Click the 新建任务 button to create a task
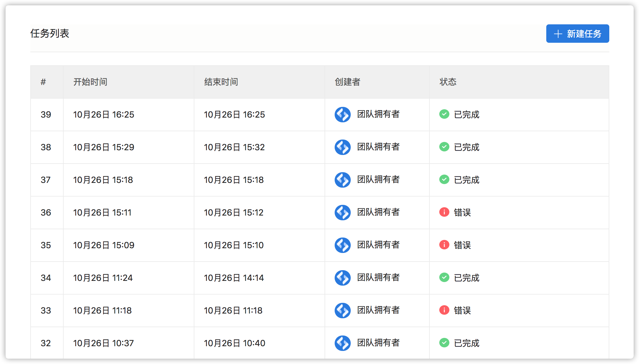Viewport: 639px width, 364px height. 577,34
